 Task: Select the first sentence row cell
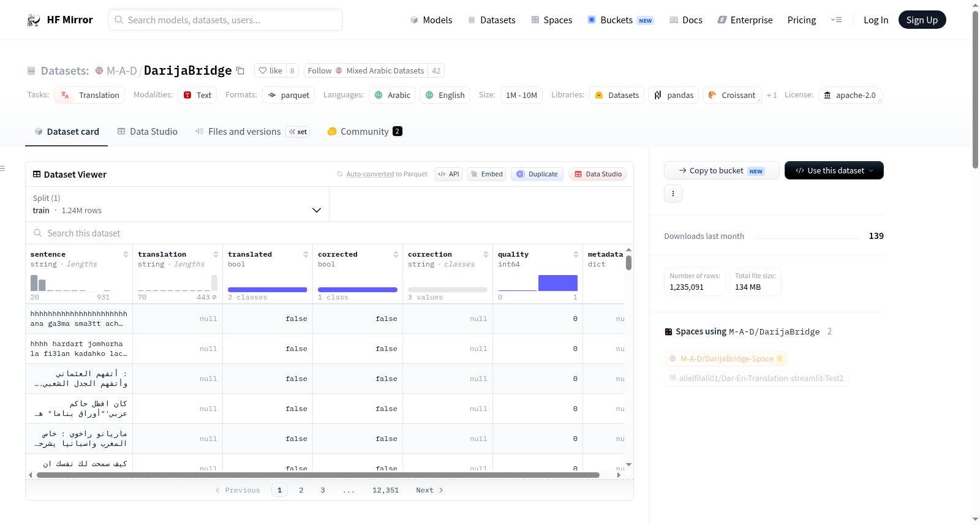click(79, 319)
